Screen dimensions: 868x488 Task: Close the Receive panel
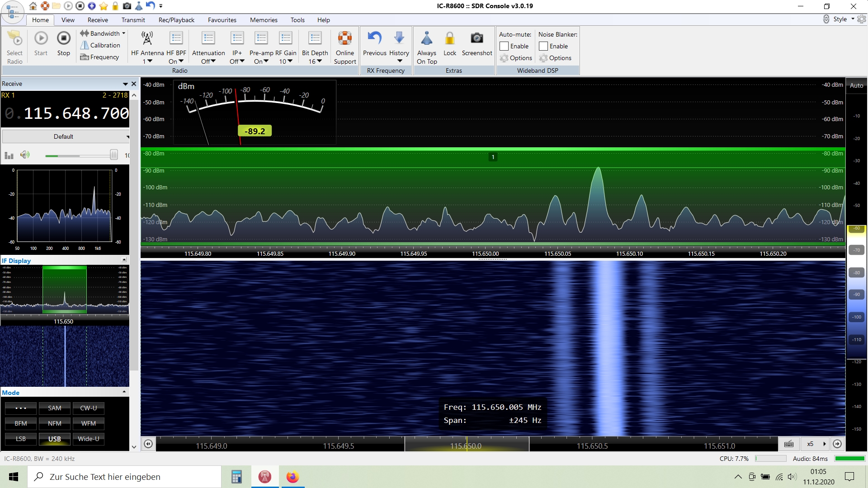click(x=133, y=84)
